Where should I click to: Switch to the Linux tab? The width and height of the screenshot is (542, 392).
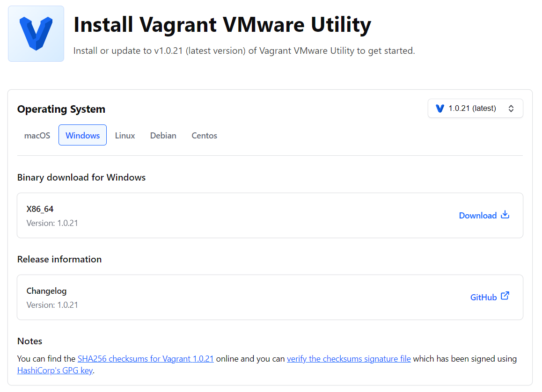click(x=125, y=135)
